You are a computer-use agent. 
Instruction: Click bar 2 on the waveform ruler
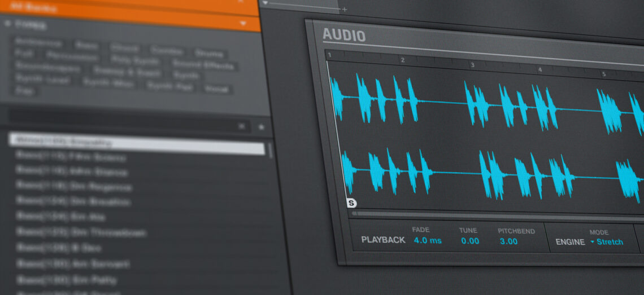402,60
